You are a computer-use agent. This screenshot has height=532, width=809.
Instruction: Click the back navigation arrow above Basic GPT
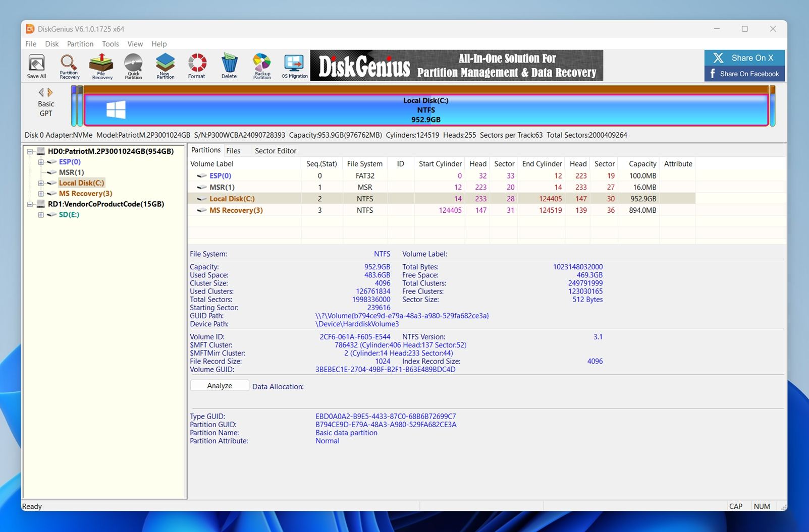tap(41, 92)
